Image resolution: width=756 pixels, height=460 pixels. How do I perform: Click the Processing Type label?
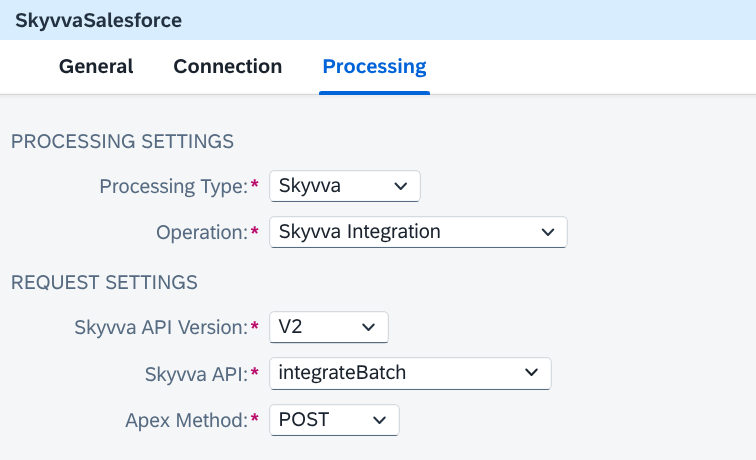click(x=174, y=186)
